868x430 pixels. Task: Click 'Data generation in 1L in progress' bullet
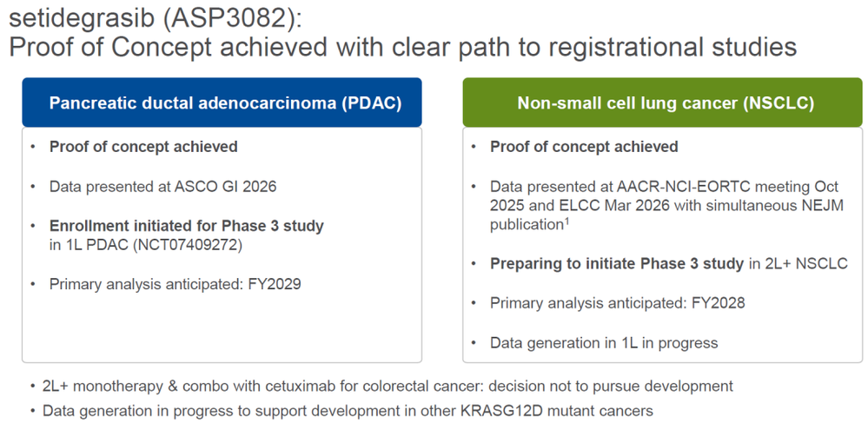[603, 343]
